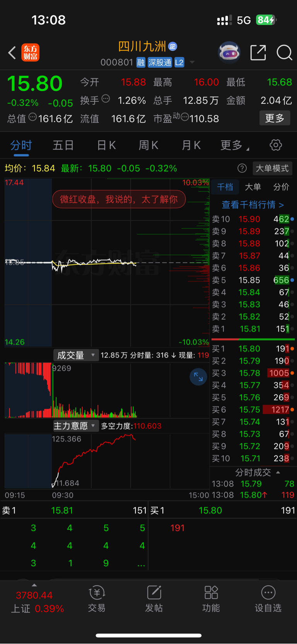This screenshot has height=644, width=297.
Task: Tap the 融 margin badge
Action: 141,62
